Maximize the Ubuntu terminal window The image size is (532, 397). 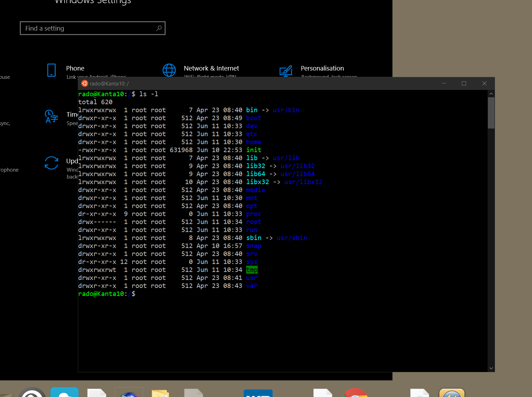coord(464,83)
